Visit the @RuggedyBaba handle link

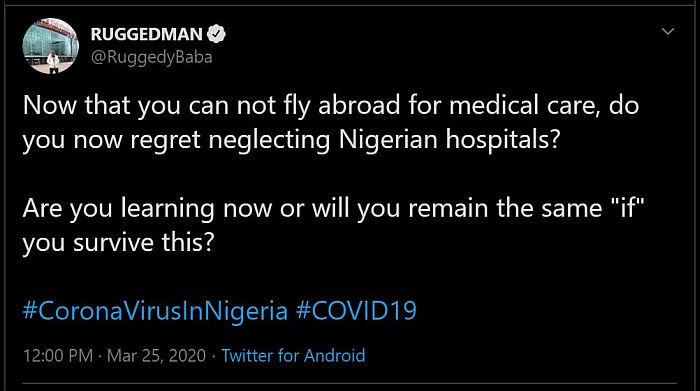[151, 57]
